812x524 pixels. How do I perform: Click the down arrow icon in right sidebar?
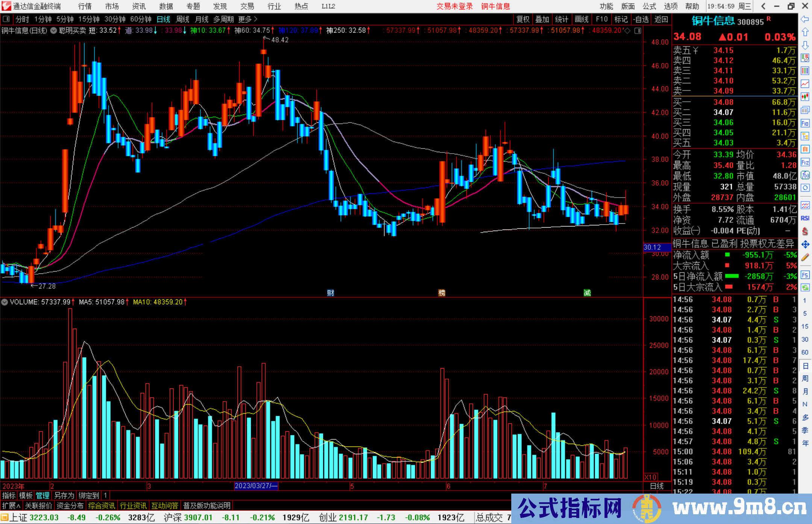[x=805, y=45]
